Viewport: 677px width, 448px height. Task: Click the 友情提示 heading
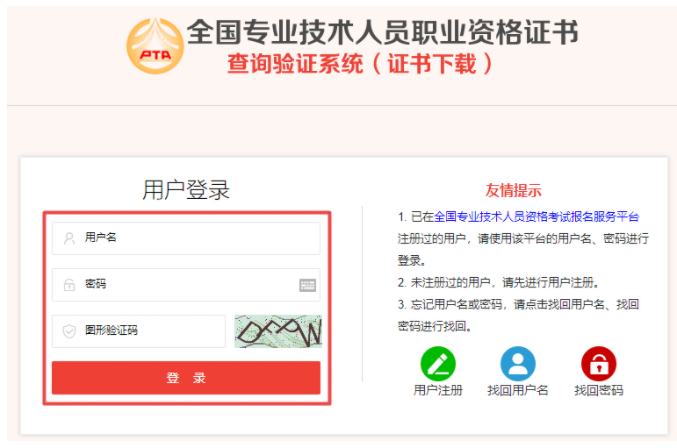point(513,190)
